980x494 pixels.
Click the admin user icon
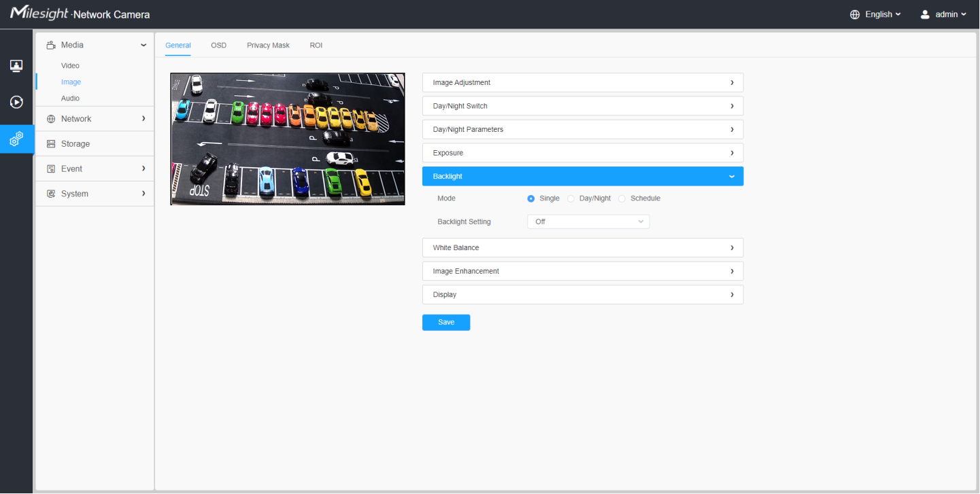click(x=925, y=14)
